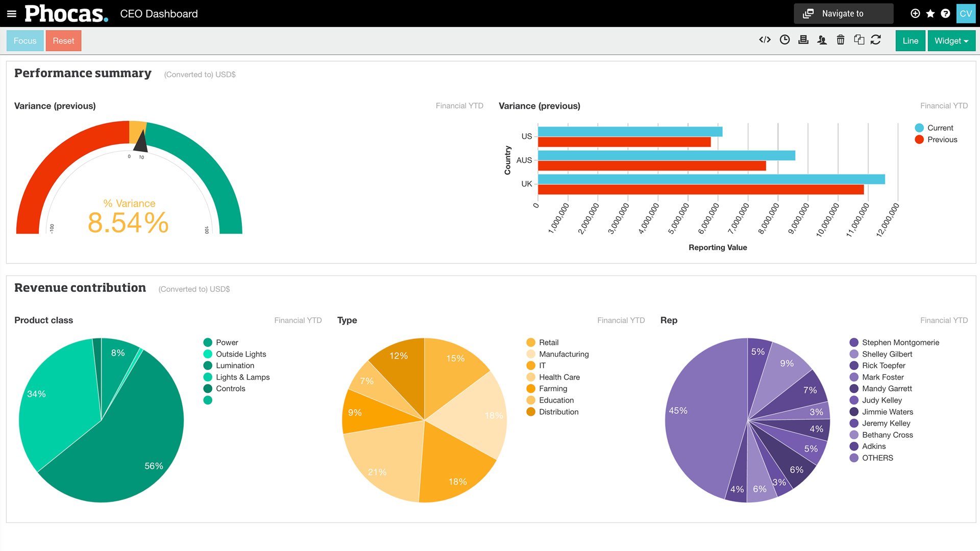Click Stephen Montgomerie in Rep legend
The height and width of the screenshot is (551, 980).
point(900,342)
